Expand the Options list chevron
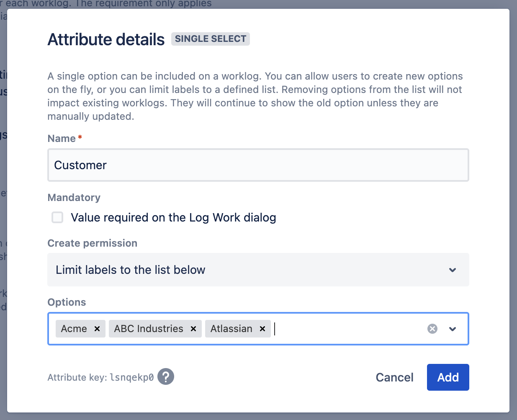 click(453, 329)
